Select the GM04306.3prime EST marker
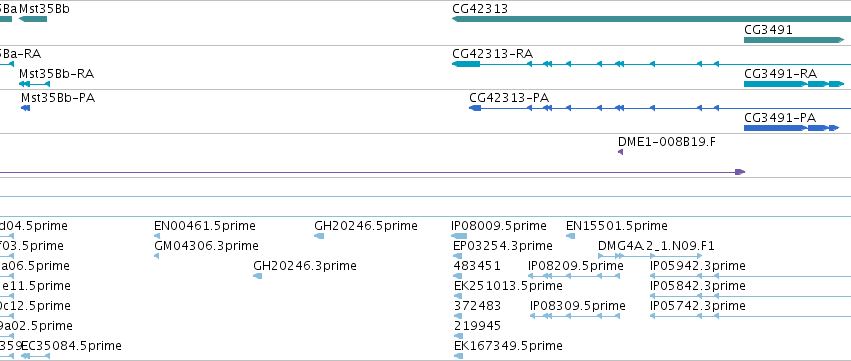The height and width of the screenshot is (361, 851). pos(157,256)
